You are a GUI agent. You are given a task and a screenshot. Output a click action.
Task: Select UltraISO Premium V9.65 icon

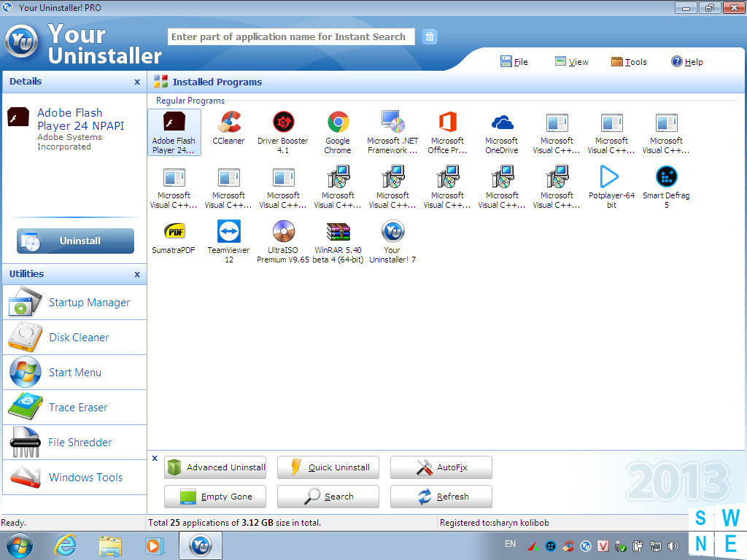coord(283,241)
